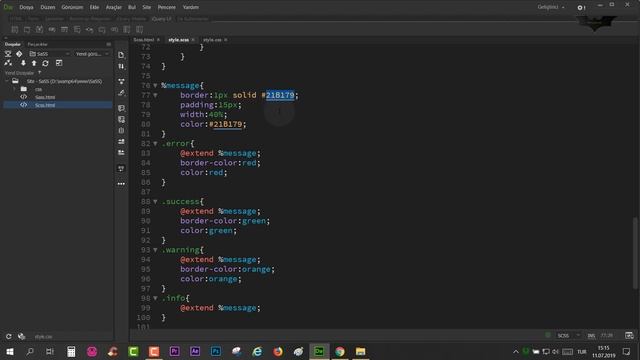Screen dimensions: 640x360
Task: Click selected hex color 21B179 on line 77
Action: coord(280,96)
